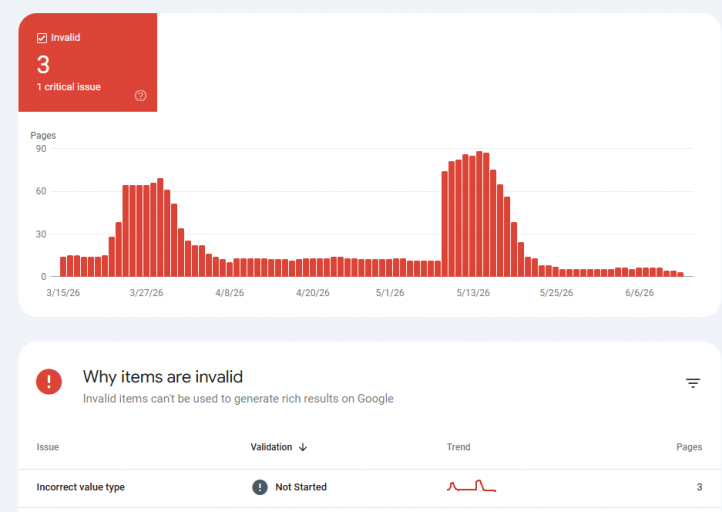Open the Incorrect value type issue

(x=81, y=487)
